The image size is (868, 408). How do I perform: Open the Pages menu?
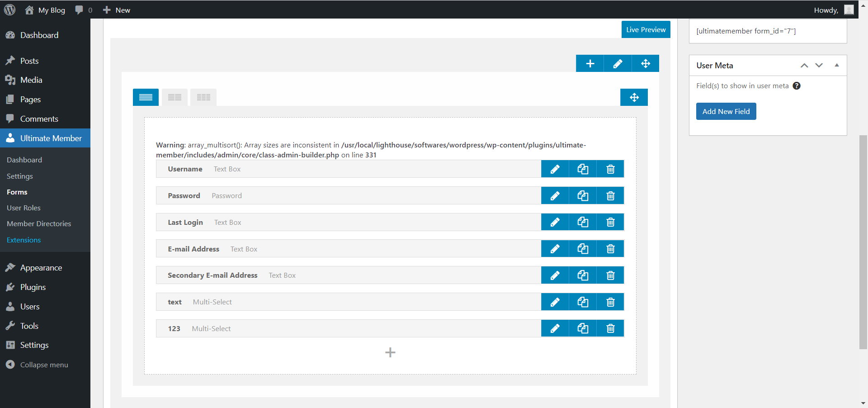coord(45,100)
